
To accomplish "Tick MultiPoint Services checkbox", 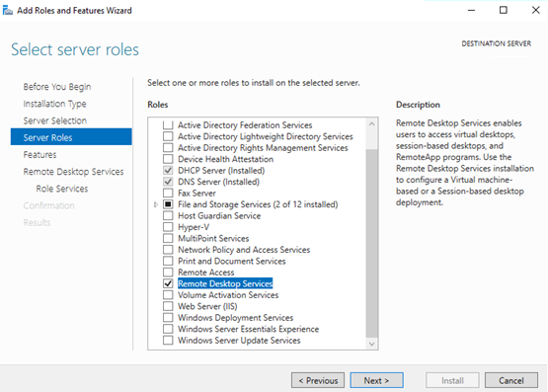I will (x=168, y=238).
